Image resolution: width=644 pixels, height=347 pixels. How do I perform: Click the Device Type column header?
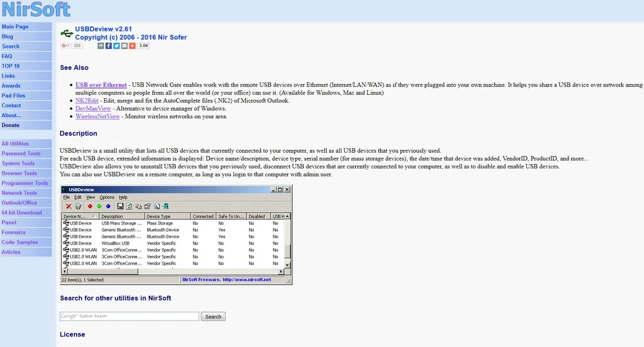click(x=167, y=216)
